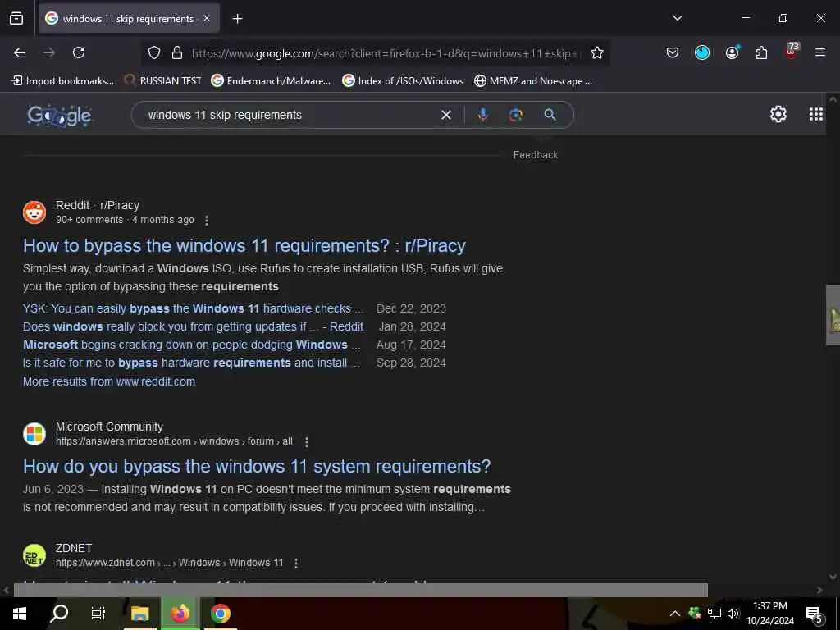
Task: Open File Explorer from taskbar
Action: coord(139,614)
